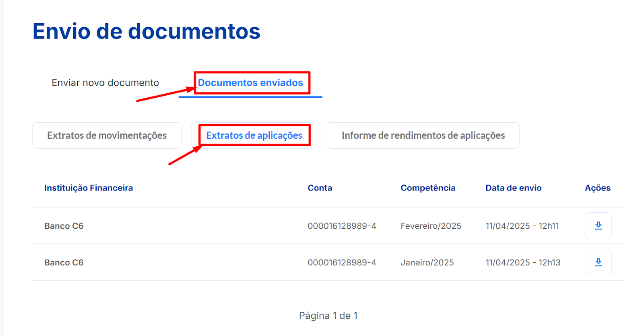Open Informe de rendimentos de aplicações
The height and width of the screenshot is (336, 644).
point(423,135)
